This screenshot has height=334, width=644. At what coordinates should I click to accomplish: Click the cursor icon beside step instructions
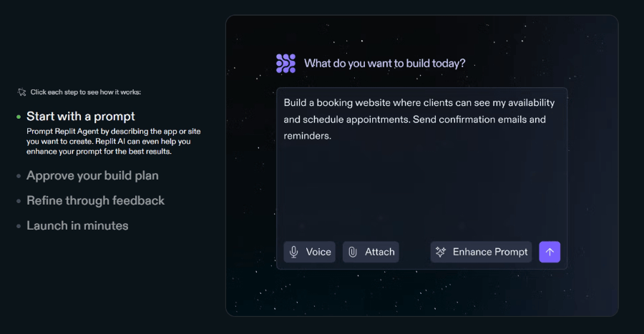(21, 92)
